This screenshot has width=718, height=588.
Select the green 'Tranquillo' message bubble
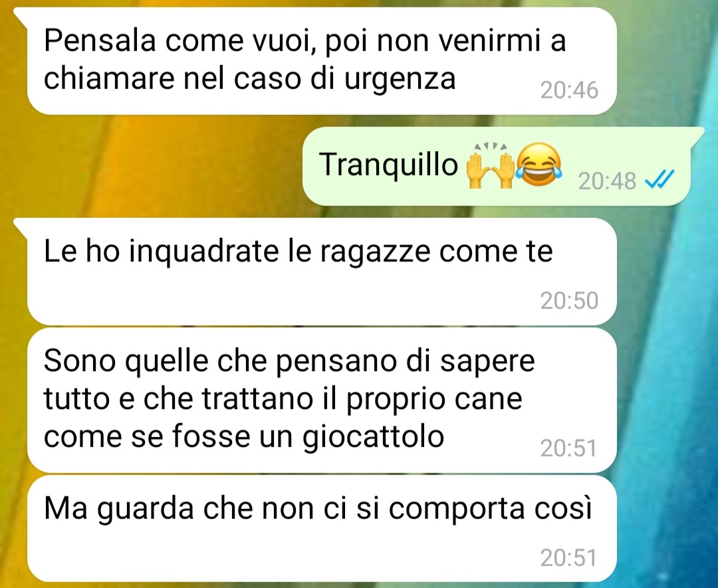(497, 166)
